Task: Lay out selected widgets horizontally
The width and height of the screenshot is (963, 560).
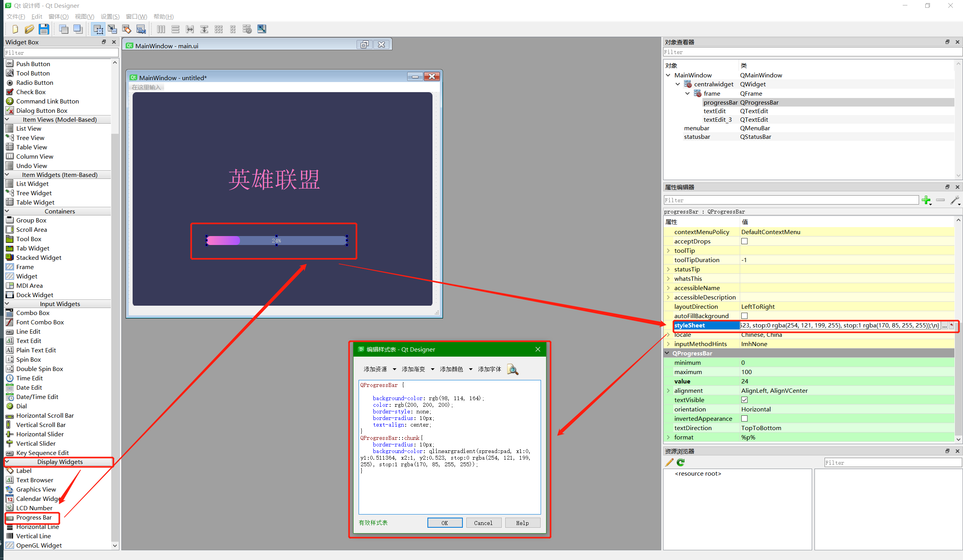Action: pos(161,29)
